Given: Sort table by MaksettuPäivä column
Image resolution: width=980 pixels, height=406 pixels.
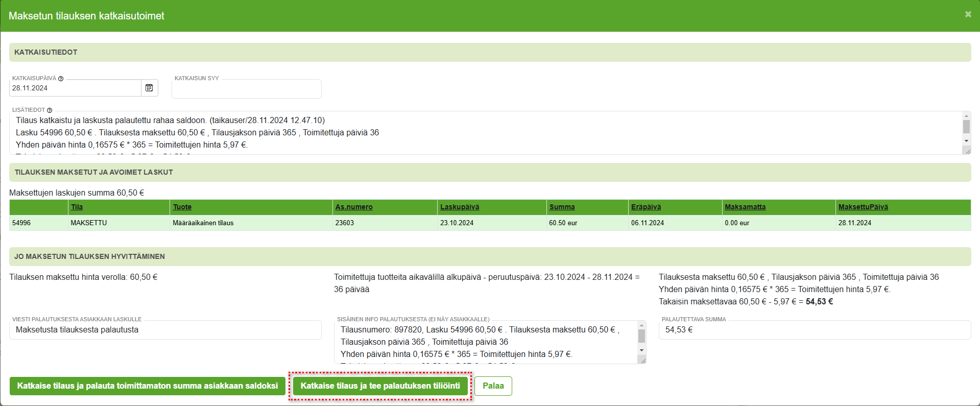Looking at the screenshot, I should (x=863, y=207).
